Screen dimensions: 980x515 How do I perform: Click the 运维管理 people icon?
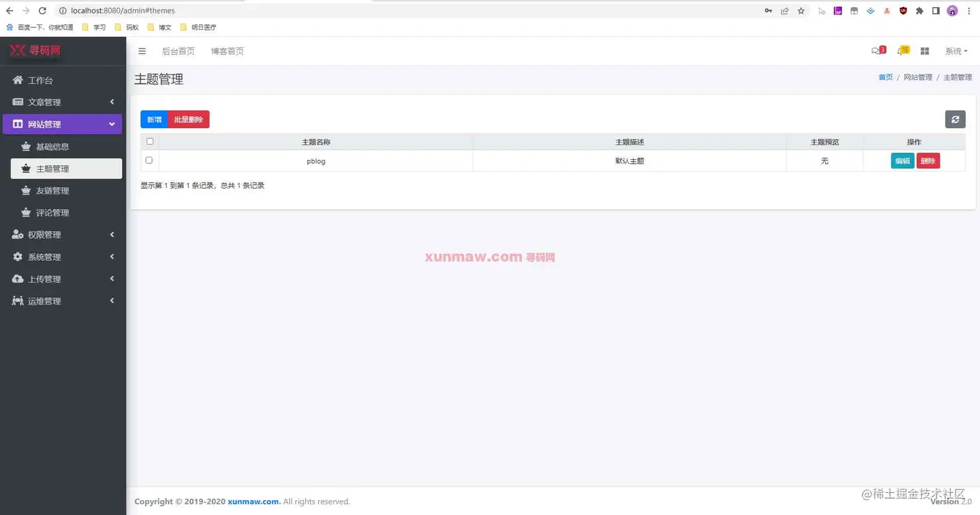pyautogui.click(x=17, y=301)
